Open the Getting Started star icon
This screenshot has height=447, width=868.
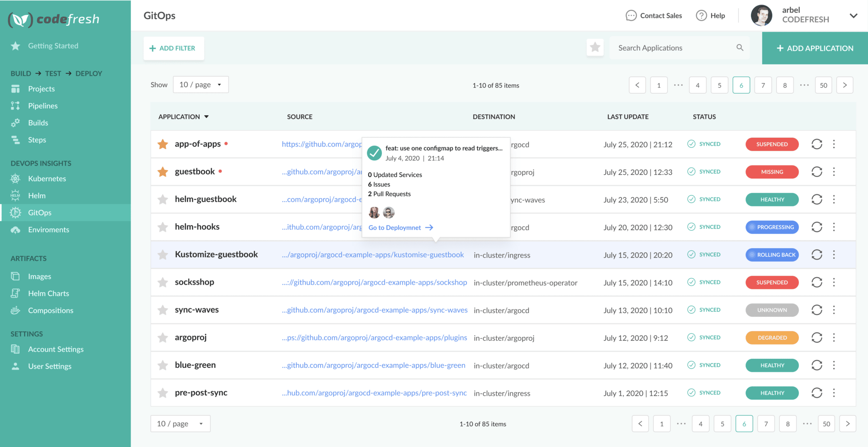[x=16, y=46]
